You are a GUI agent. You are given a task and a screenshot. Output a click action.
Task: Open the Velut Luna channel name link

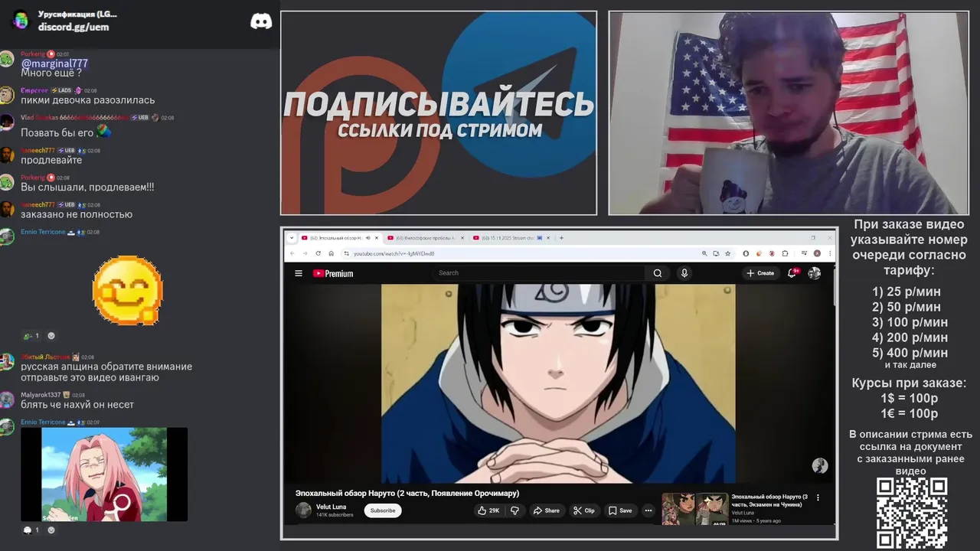click(x=331, y=507)
